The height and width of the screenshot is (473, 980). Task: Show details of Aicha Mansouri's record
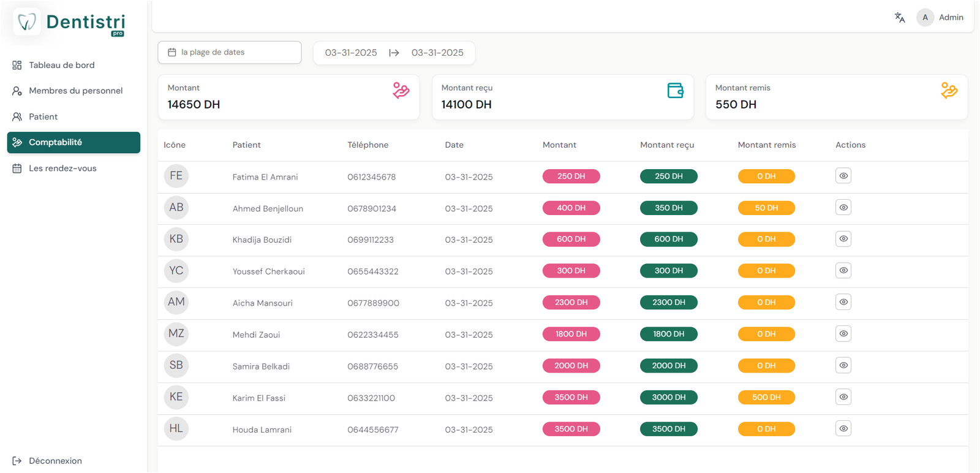(843, 302)
